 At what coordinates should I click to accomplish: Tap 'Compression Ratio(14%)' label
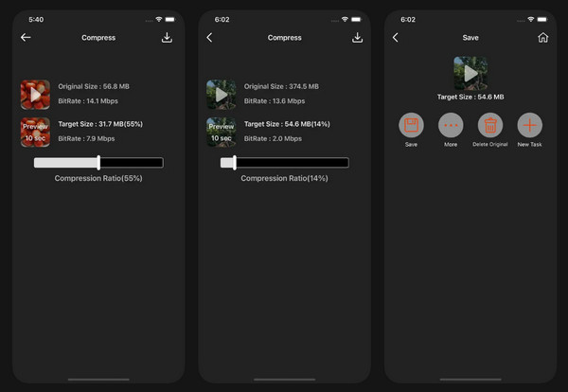point(284,178)
